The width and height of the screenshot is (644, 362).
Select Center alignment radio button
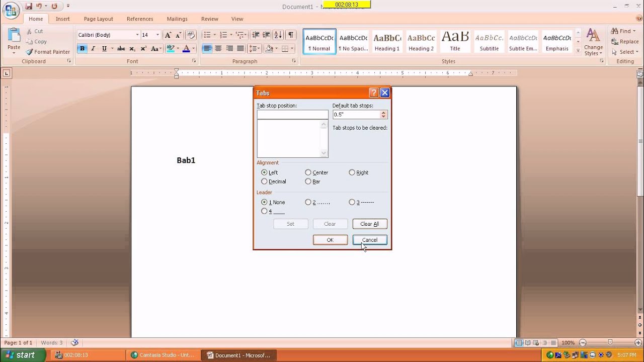click(x=308, y=172)
